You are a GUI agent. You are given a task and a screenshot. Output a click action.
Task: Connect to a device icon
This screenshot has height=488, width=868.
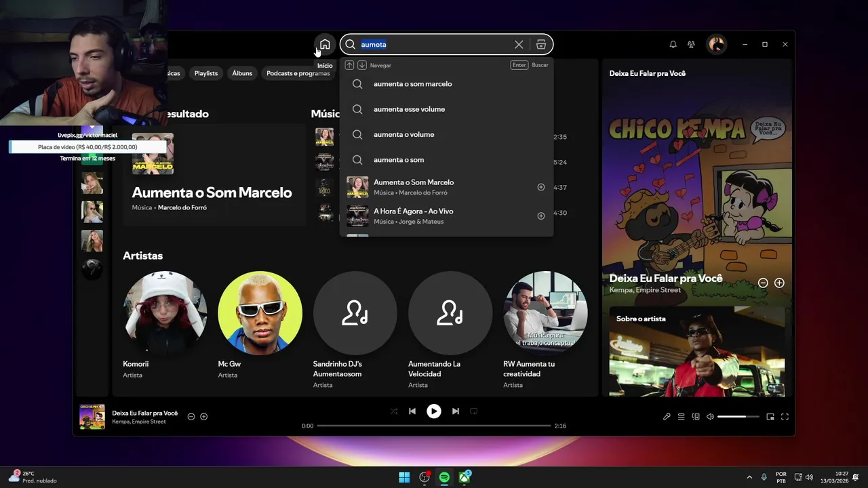click(696, 417)
